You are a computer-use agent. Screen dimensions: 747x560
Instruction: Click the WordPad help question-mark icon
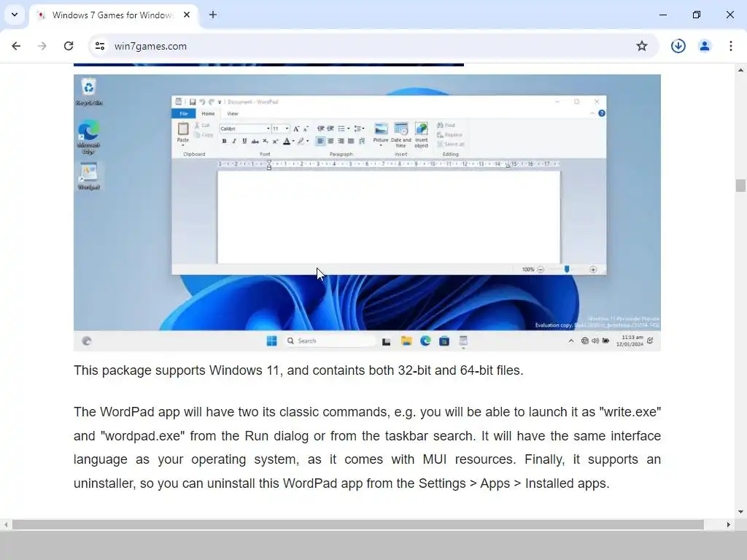(602, 113)
